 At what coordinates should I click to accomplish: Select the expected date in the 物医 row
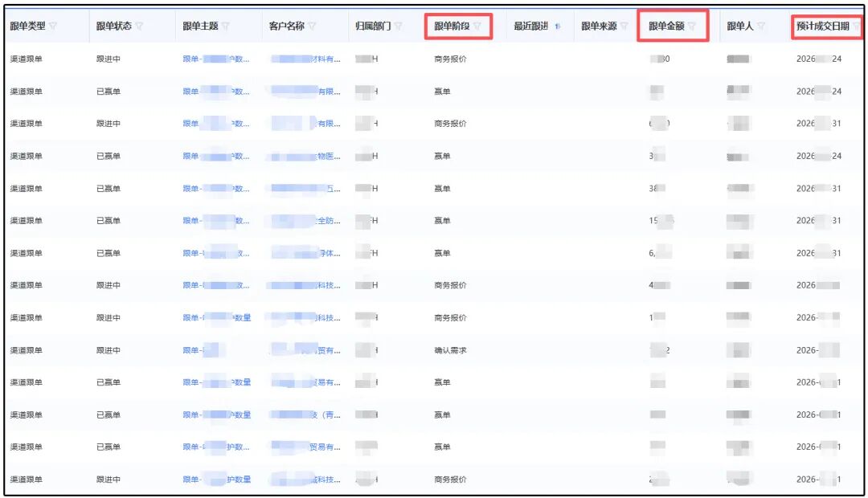(819, 156)
